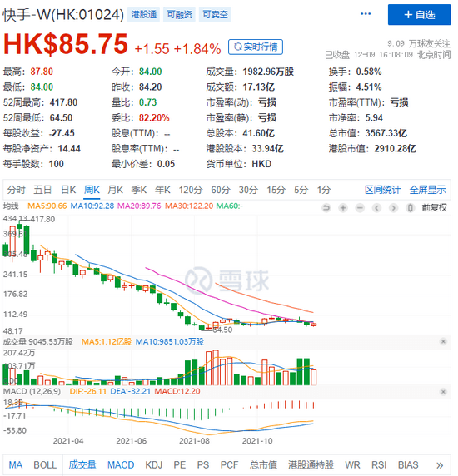
Task: Click the 可卖空 tag
Action: coord(215,15)
